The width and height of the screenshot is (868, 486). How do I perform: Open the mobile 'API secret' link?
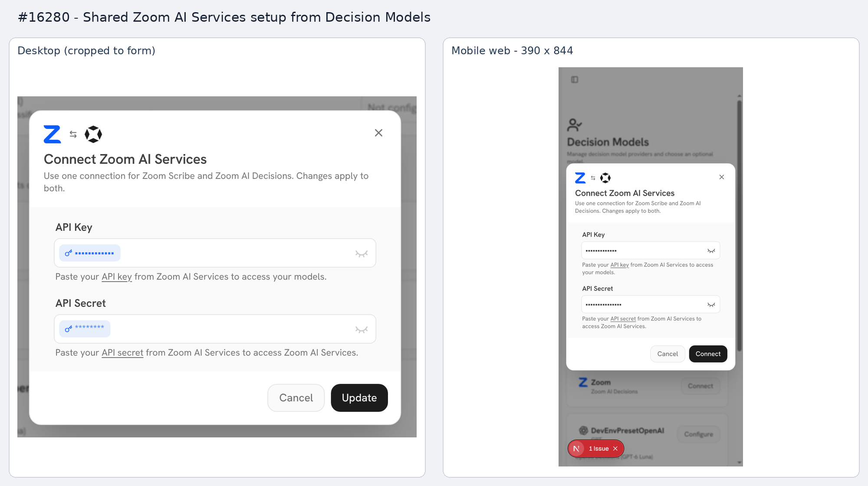[623, 319]
